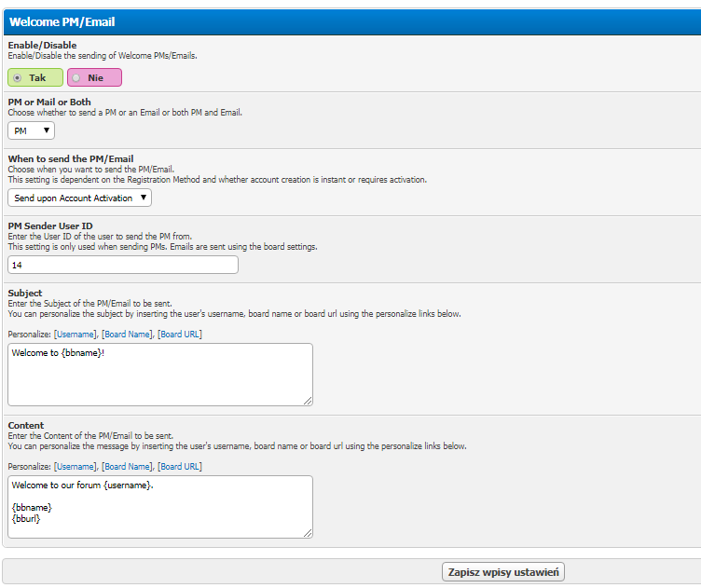Click the Board URL link under Subject
701x588 pixels.
[180, 335]
